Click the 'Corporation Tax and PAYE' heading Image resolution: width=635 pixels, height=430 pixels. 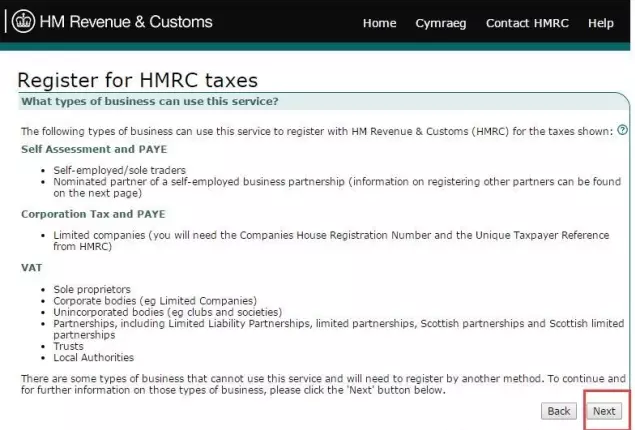click(x=93, y=213)
